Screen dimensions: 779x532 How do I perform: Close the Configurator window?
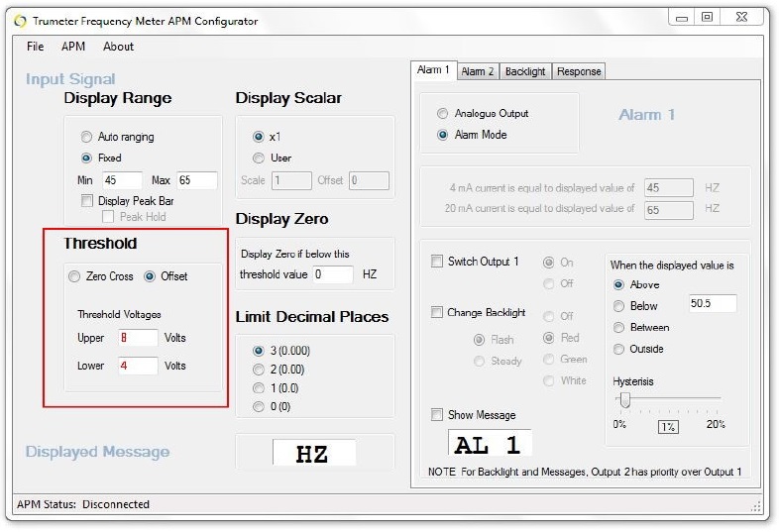coord(741,18)
